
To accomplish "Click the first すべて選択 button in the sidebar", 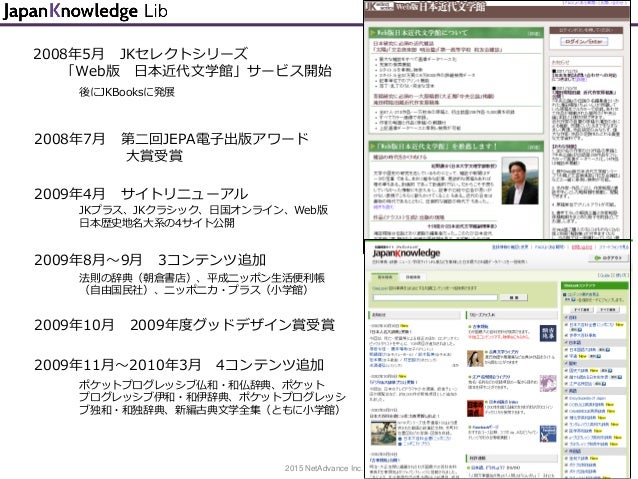I will click(x=581, y=310).
